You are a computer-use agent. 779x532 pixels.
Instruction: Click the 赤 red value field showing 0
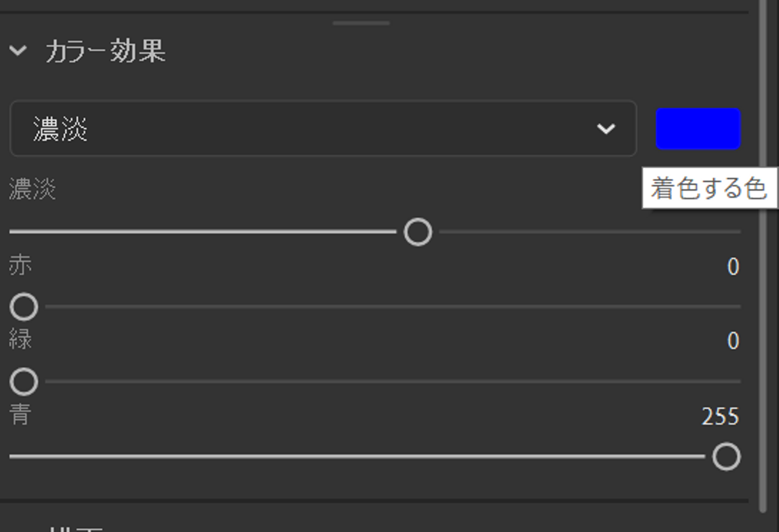click(x=732, y=267)
